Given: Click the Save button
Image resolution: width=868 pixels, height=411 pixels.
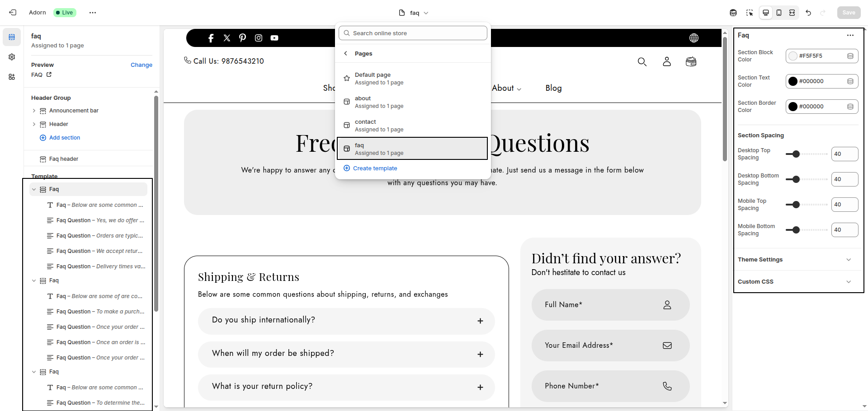Looking at the screenshot, I should 849,13.
